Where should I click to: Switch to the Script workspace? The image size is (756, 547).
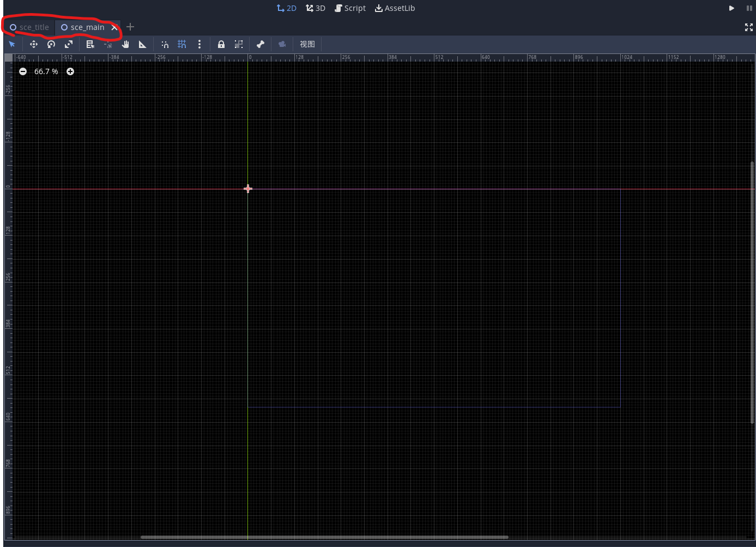(350, 8)
